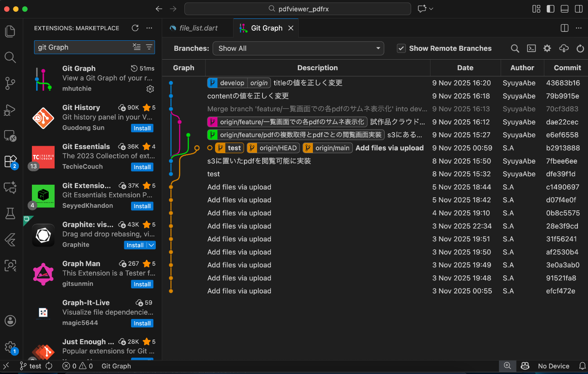Expand the Install dropdown on the Graphite extension
Viewport: 588px width, 374px height.
pos(151,245)
